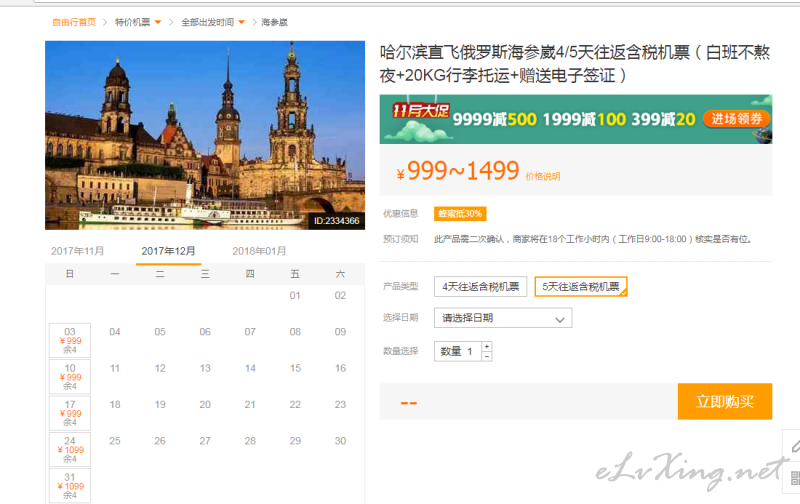Expand the 特价机票 breadcrumb dropdown arrow
Image resolution: width=800 pixels, height=504 pixels.
(x=158, y=22)
